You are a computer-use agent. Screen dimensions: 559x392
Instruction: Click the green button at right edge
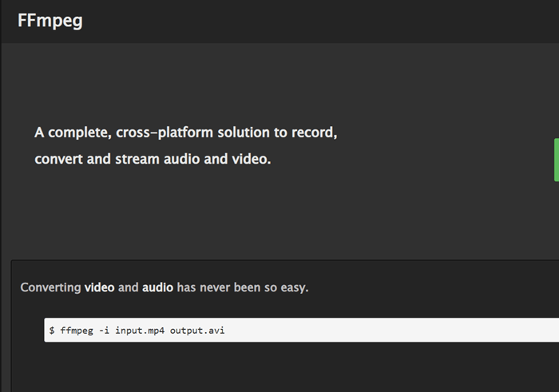[556, 159]
